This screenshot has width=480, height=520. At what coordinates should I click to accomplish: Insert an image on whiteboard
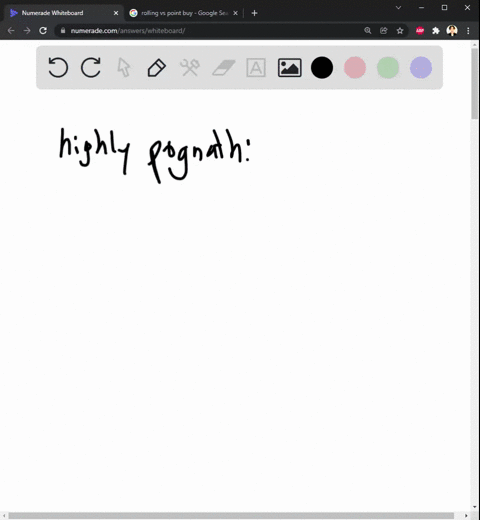[290, 68]
